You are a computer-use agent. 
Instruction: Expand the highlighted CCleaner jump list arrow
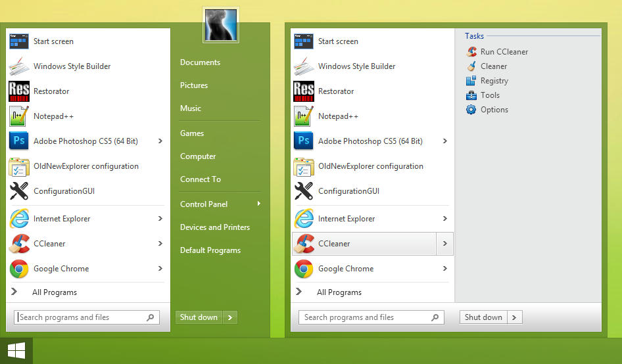coord(445,244)
